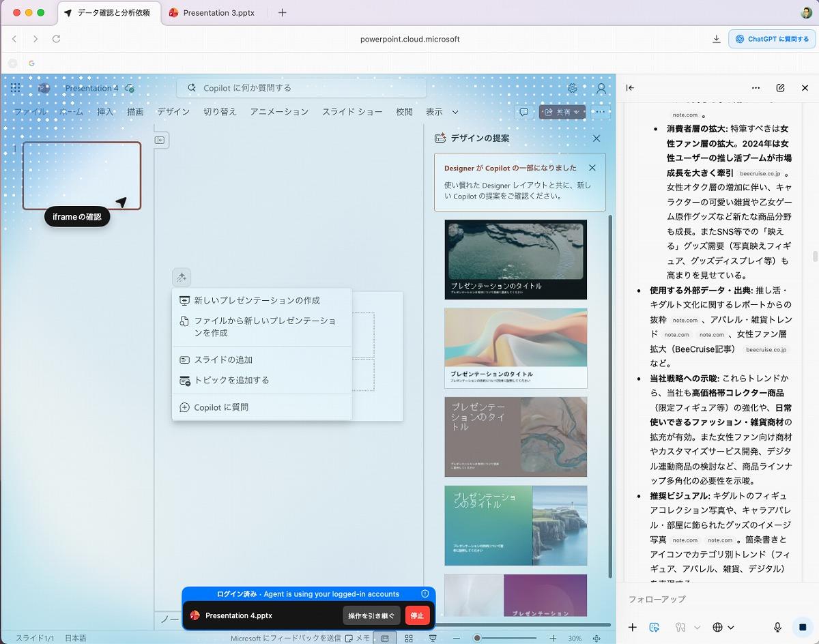The height and width of the screenshot is (644, 819).
Task: Start slide show from status bar icon
Action: (433, 638)
